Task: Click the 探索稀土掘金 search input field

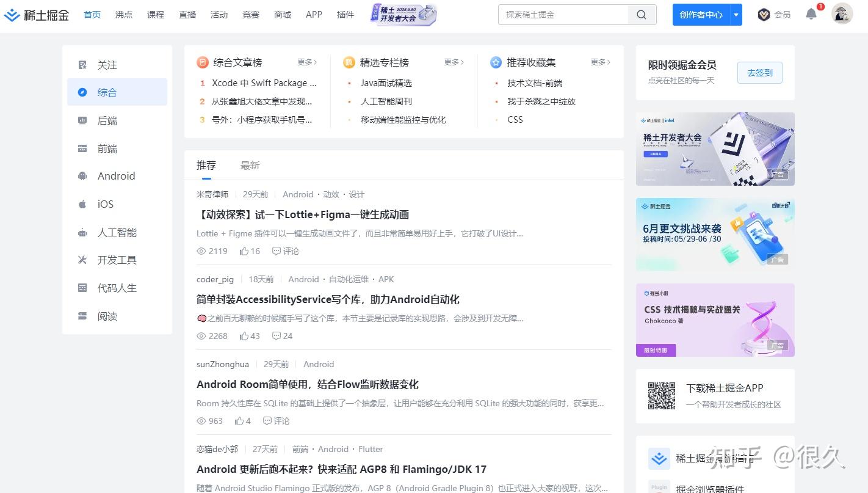Action: (x=562, y=14)
